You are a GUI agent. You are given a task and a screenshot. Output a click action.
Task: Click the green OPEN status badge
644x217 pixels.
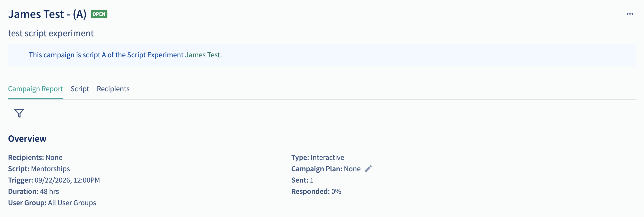pos(99,14)
